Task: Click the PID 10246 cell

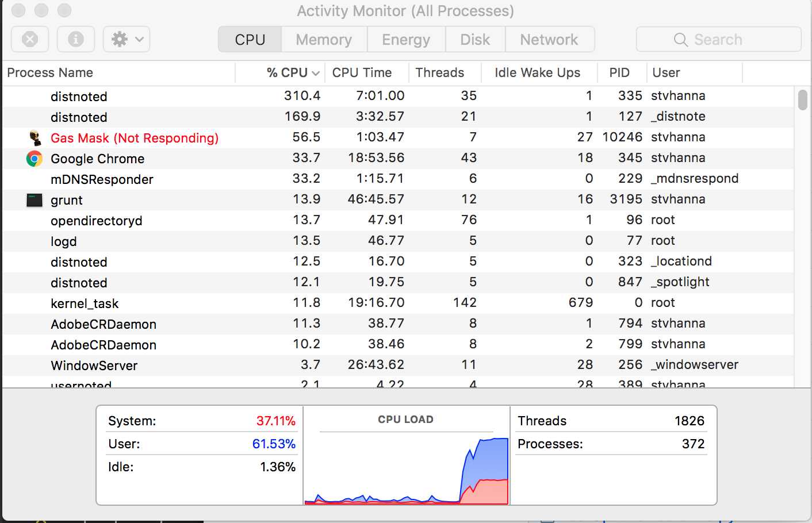Action: (622, 137)
